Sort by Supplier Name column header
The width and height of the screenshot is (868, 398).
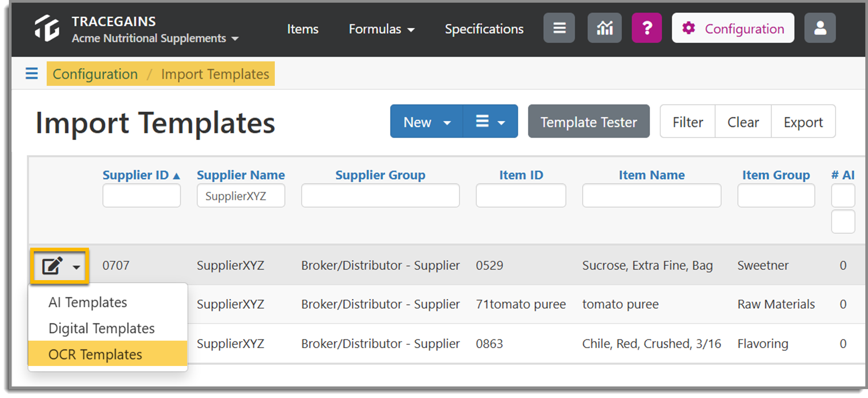point(241,175)
